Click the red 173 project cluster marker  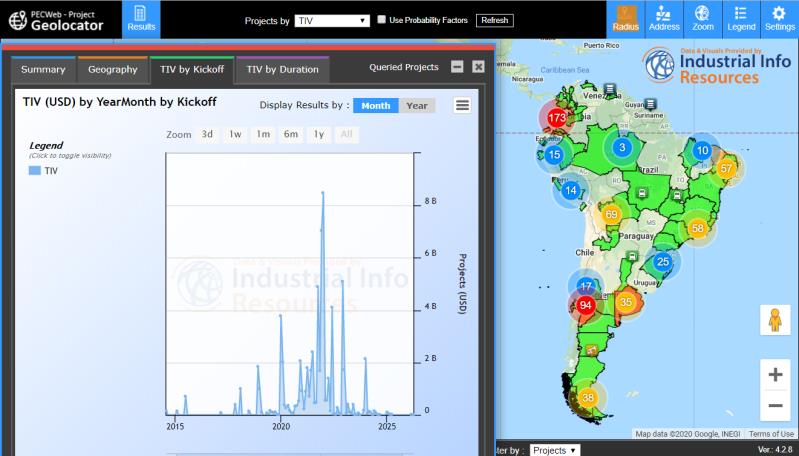(x=557, y=118)
